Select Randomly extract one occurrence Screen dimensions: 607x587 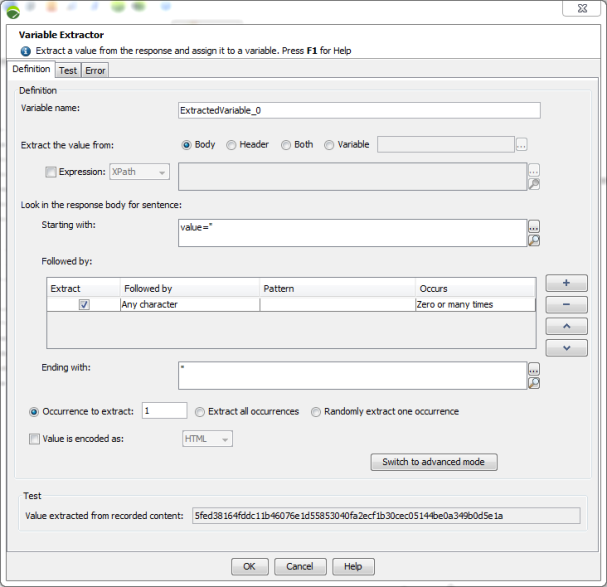[x=316, y=412]
